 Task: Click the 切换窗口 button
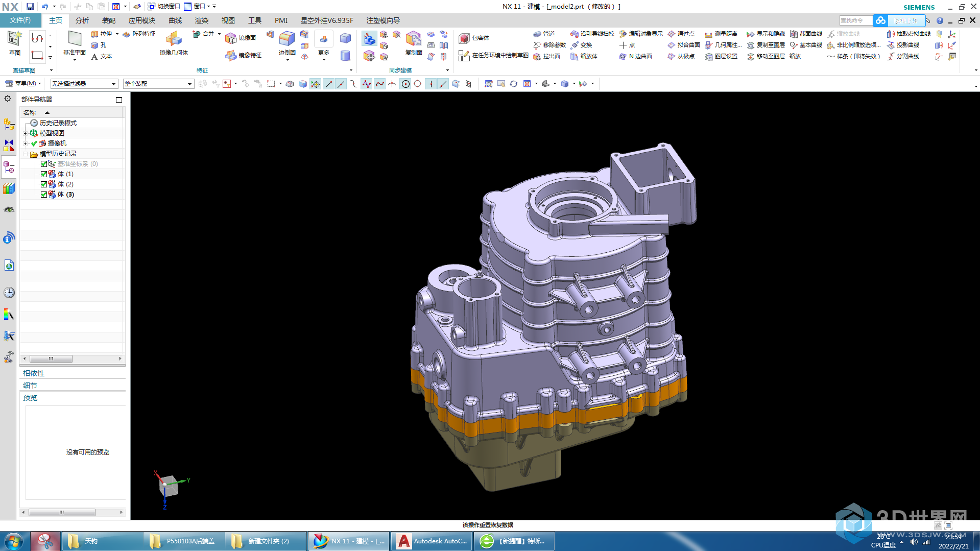point(163,7)
